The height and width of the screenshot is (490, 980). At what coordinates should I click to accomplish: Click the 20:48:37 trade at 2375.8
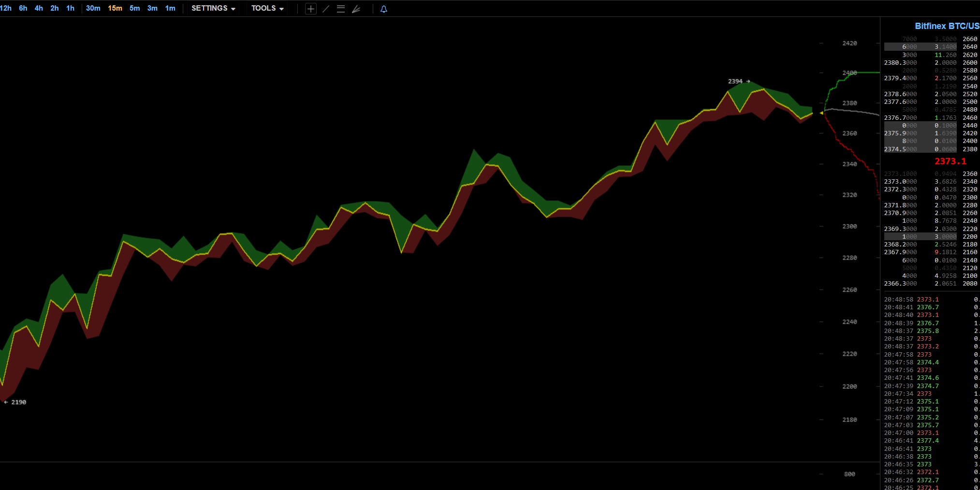click(x=932, y=331)
